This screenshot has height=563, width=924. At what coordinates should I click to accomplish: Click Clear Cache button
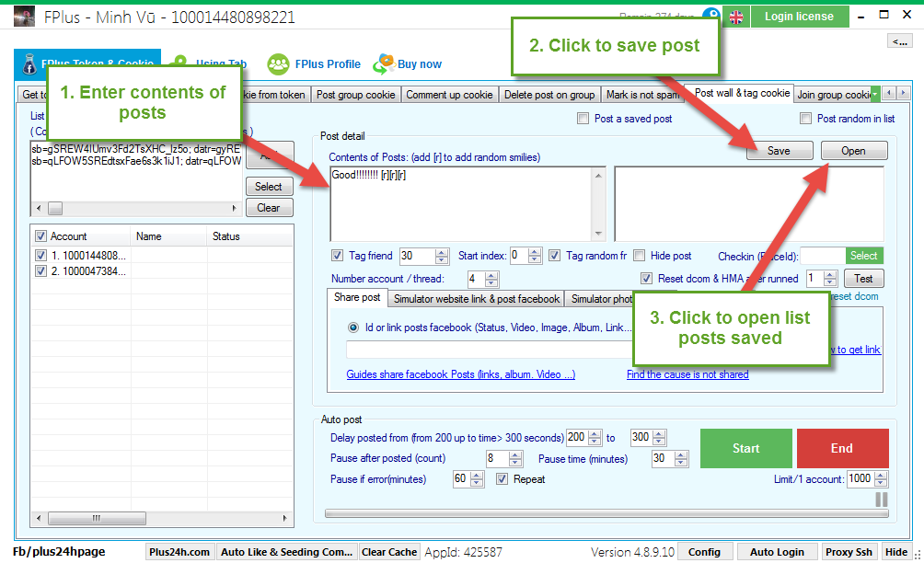pyautogui.click(x=389, y=552)
